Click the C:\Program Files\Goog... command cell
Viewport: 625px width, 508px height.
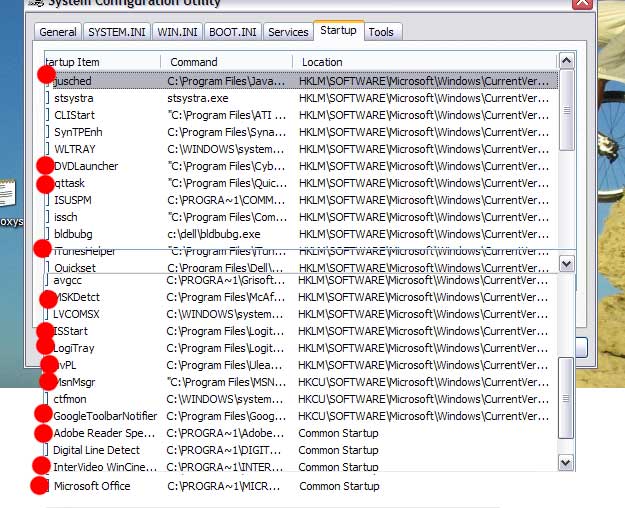click(226, 416)
